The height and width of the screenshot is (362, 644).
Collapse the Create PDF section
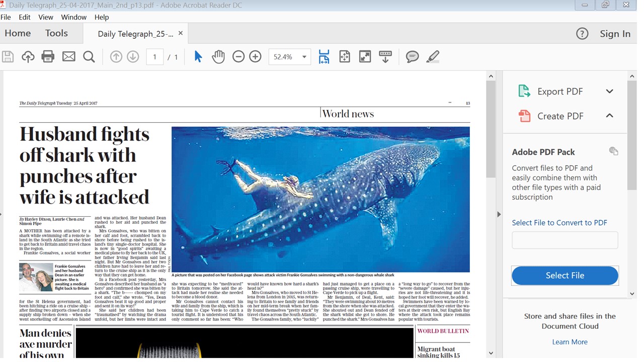tap(609, 116)
